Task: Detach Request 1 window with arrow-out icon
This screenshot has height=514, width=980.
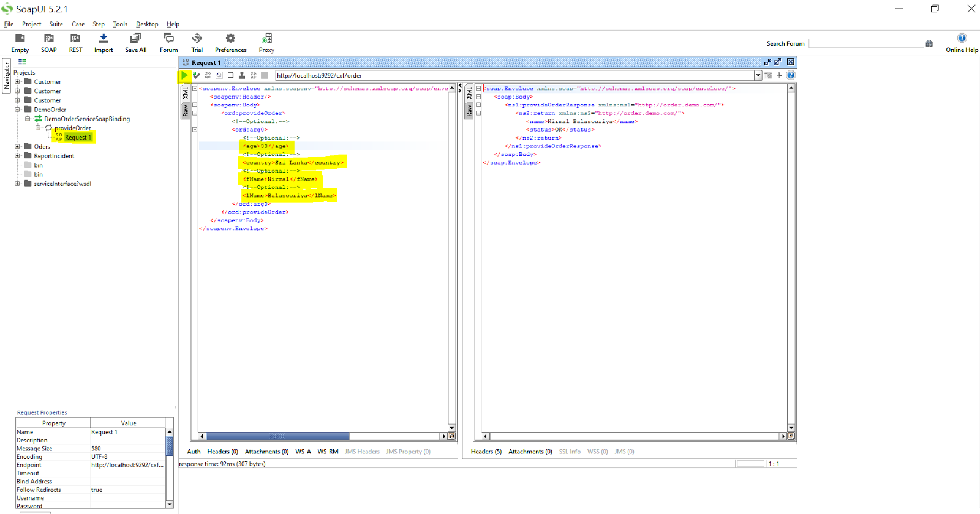Action: [777, 62]
